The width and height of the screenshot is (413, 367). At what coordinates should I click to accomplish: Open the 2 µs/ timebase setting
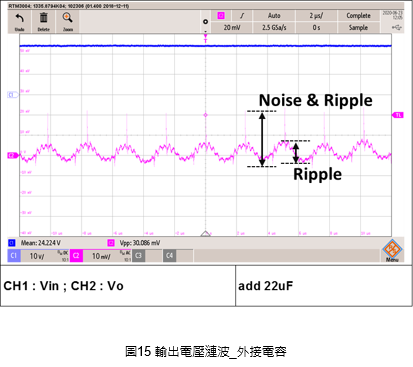coord(316,16)
